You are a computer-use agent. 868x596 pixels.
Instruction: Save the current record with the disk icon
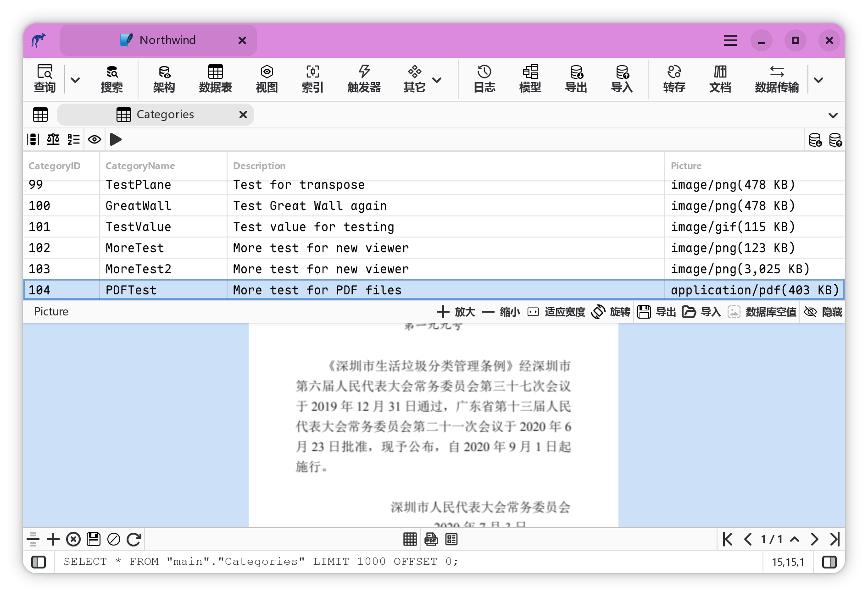(93, 540)
